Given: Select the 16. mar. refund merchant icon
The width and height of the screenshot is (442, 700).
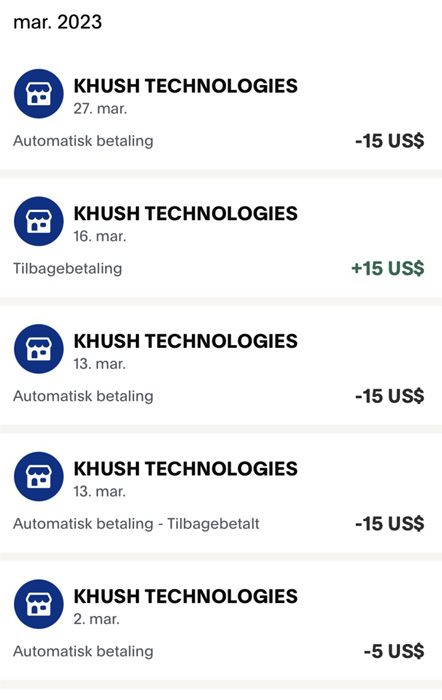Looking at the screenshot, I should coord(39,221).
